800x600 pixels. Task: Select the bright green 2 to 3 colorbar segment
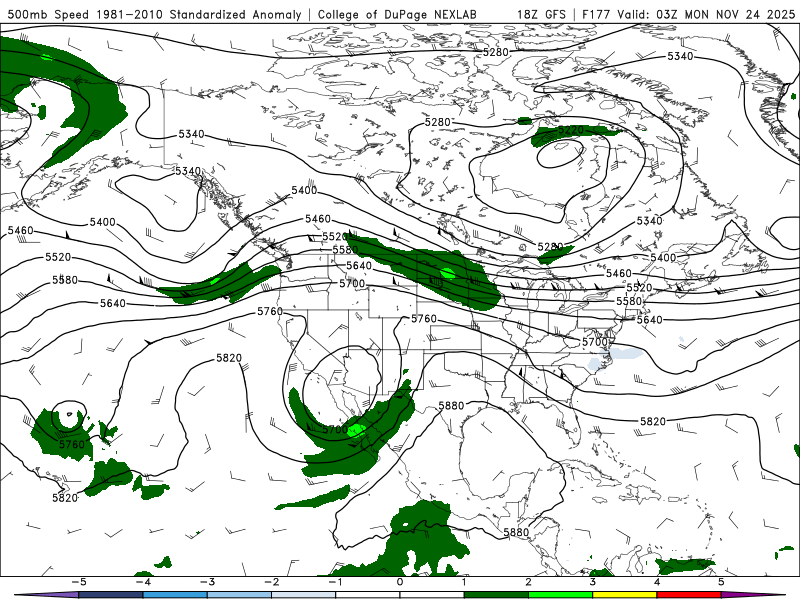click(x=561, y=595)
